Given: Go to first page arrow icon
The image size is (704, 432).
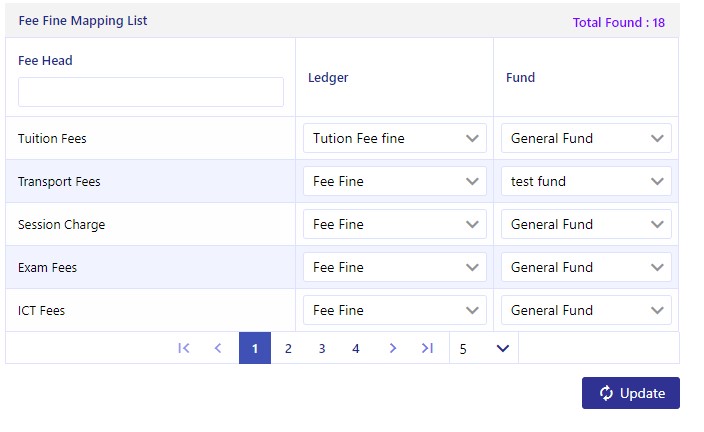Looking at the screenshot, I should coord(184,348).
